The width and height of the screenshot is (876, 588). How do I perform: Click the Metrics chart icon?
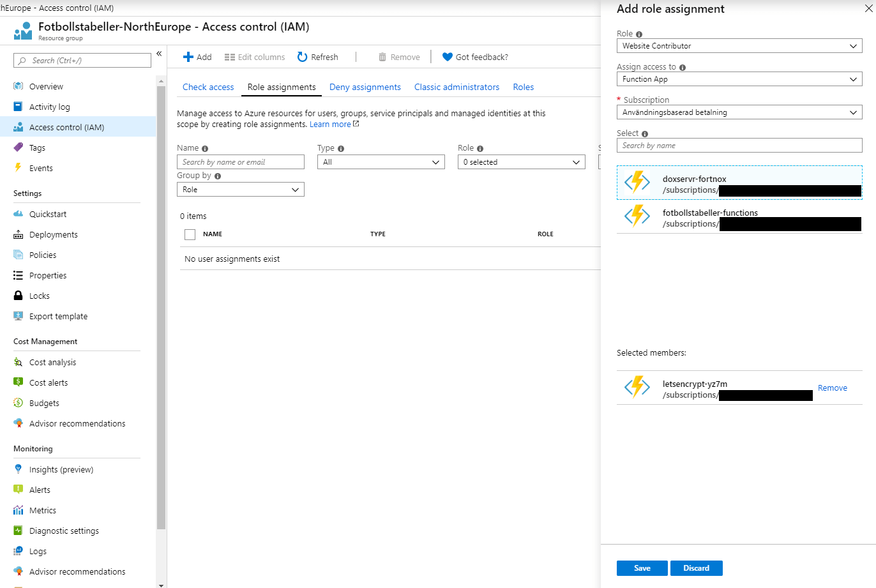[x=19, y=510]
